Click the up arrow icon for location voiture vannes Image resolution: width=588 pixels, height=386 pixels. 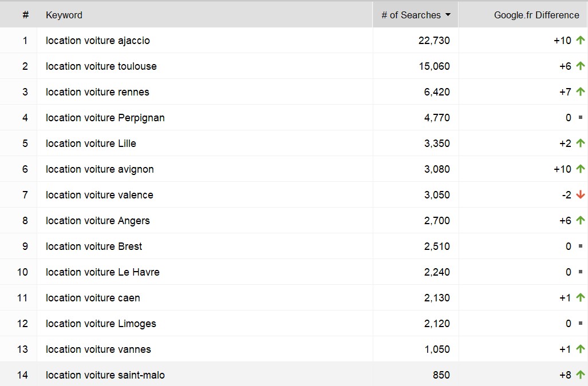pyautogui.click(x=581, y=349)
